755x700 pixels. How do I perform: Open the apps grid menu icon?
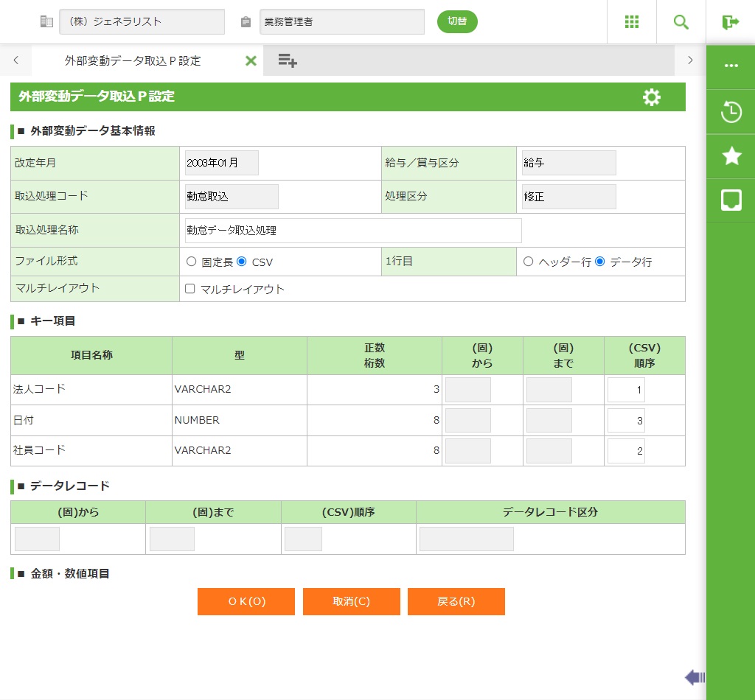pyautogui.click(x=631, y=22)
